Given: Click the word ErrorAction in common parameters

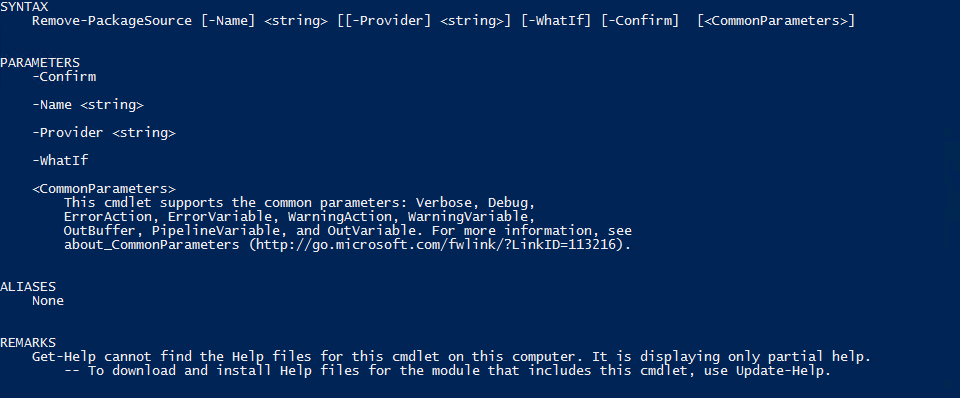Looking at the screenshot, I should tap(108, 217).
